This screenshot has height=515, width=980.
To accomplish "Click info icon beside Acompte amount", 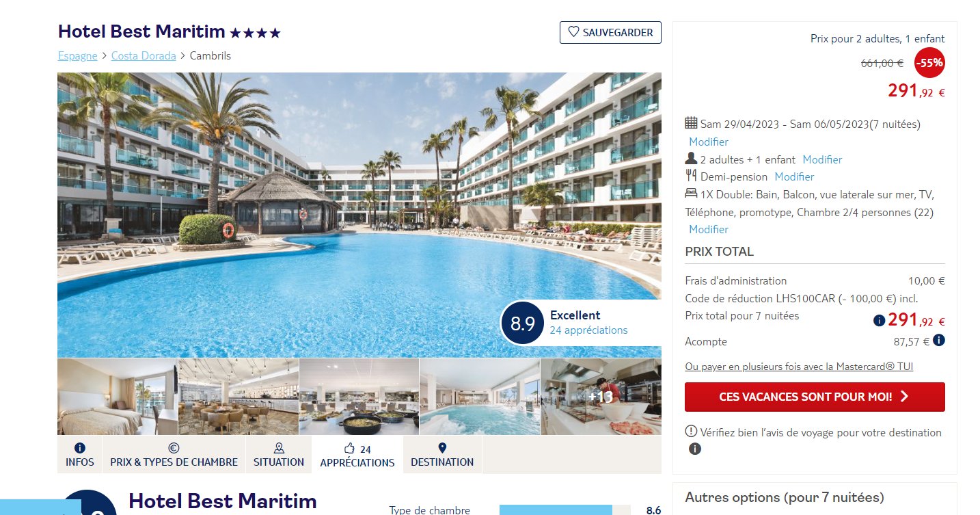I will pyautogui.click(x=939, y=340).
